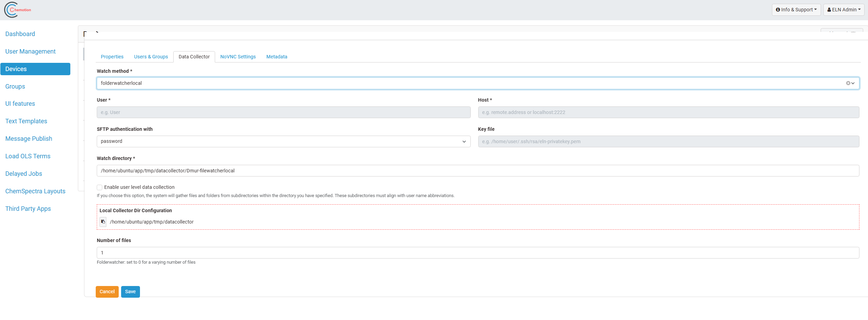Click the Save button
The image size is (868, 320).
pyautogui.click(x=130, y=292)
